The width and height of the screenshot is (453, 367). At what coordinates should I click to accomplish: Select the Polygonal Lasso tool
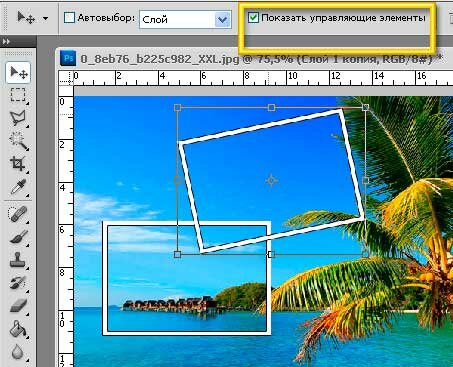click(18, 118)
